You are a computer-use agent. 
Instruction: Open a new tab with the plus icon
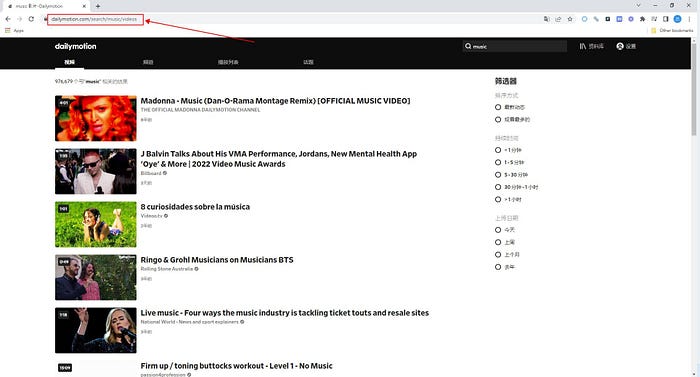[x=98, y=6]
